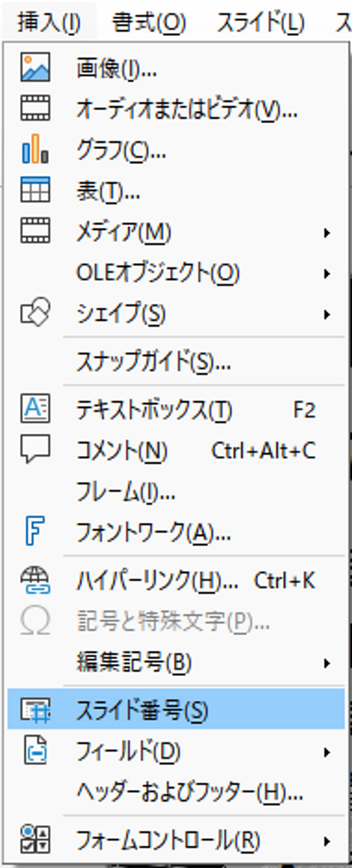Viewport: 352px width, 868px height.
Task: Click the image icon beside 画像(I)...
Action: click(35, 68)
